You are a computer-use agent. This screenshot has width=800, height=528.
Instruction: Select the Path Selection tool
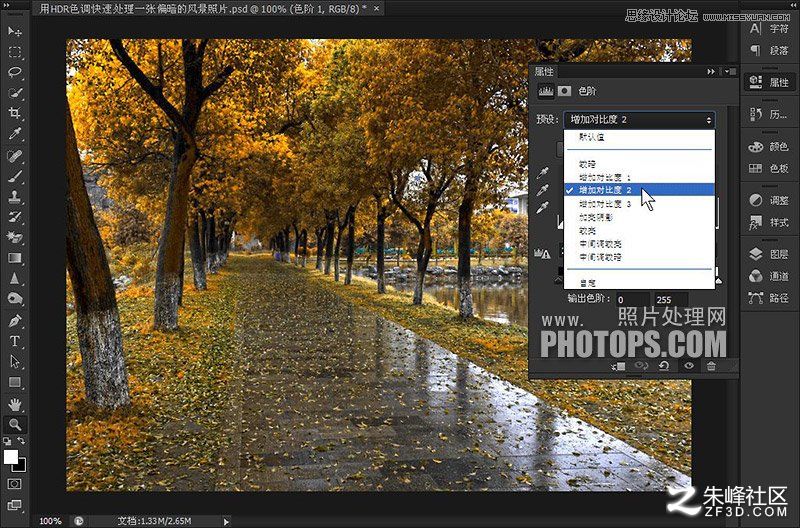point(14,362)
